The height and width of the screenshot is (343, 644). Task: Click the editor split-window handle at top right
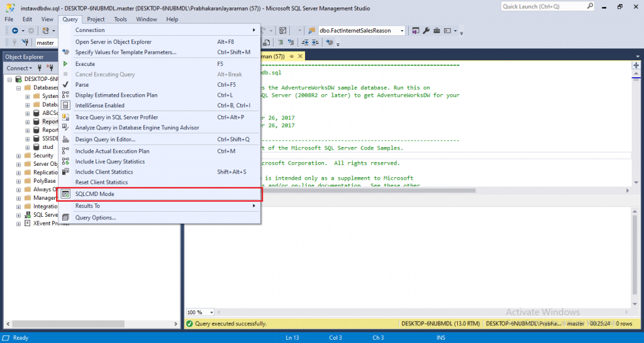tap(636, 65)
